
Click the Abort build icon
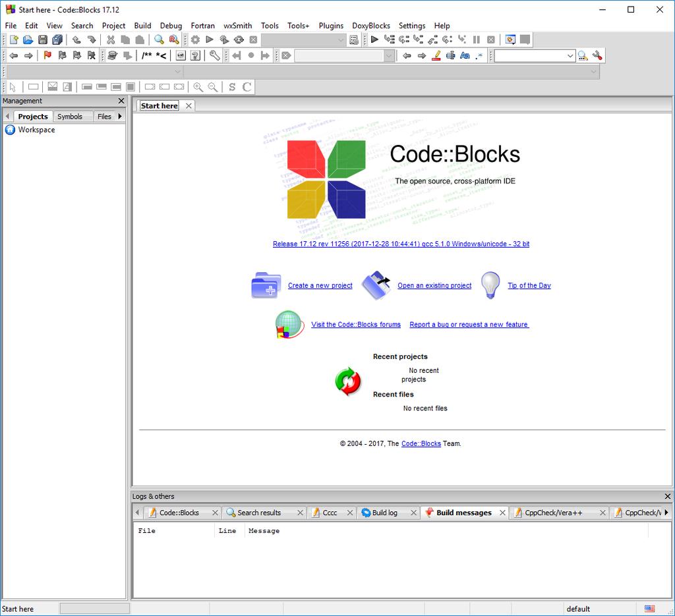(253, 40)
